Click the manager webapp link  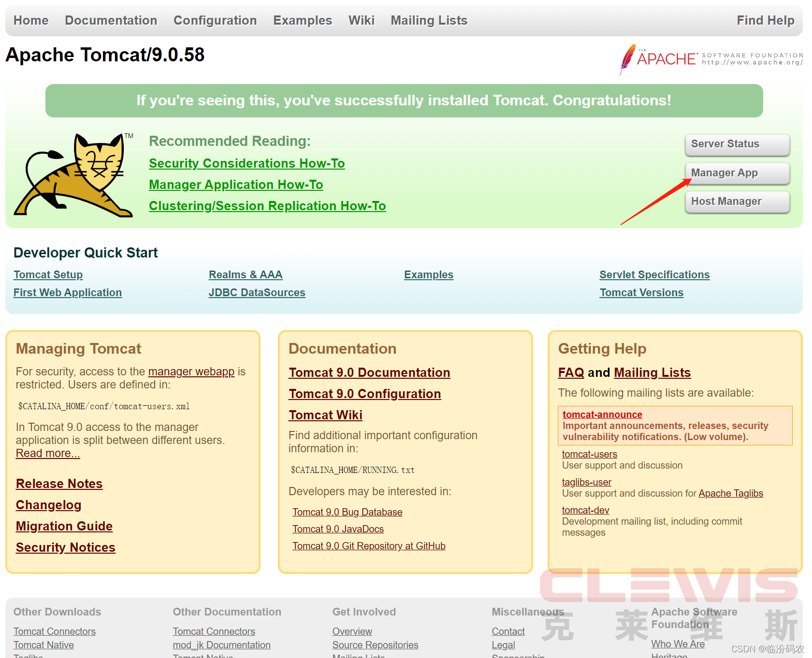(191, 372)
